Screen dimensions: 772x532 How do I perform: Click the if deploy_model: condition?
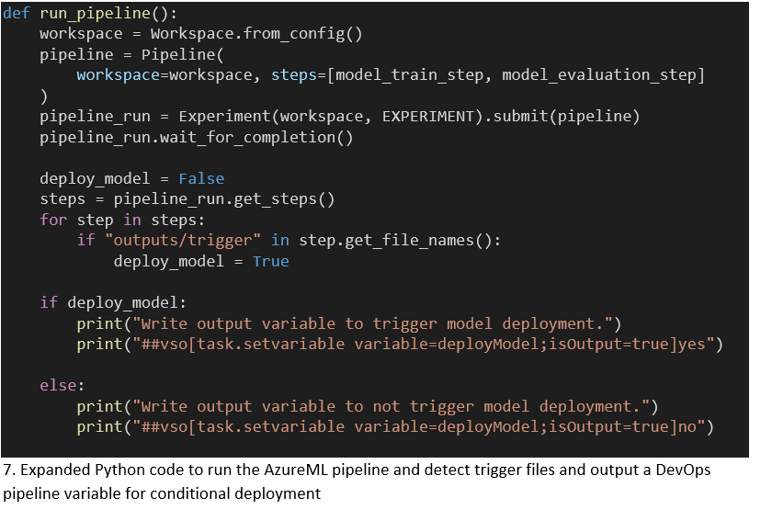pyautogui.click(x=113, y=302)
